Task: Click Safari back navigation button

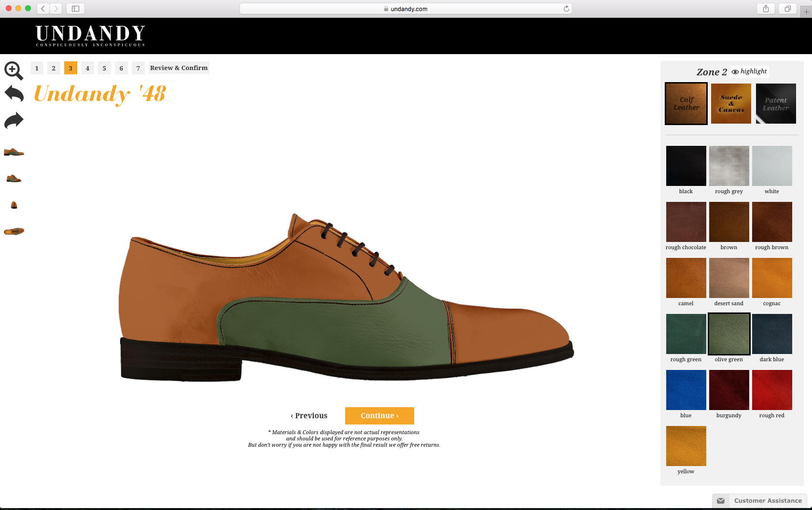Action: tap(43, 9)
